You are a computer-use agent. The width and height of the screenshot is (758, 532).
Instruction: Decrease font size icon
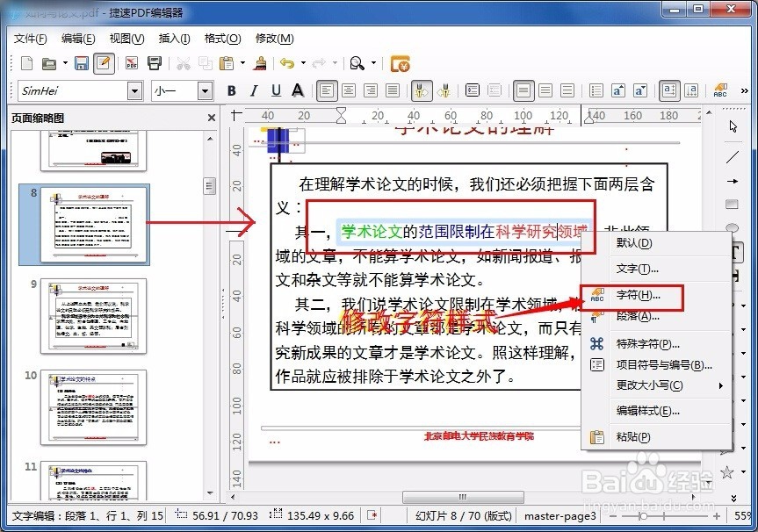(x=640, y=90)
